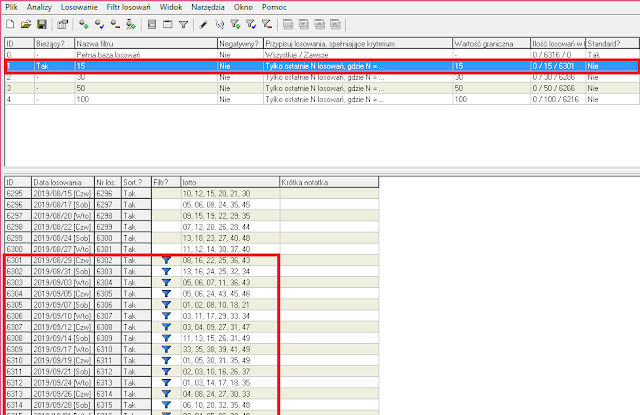Image resolution: width=640 pixels, height=415 pixels.
Task: Click lotto numbers 11, 12, 14, 30, 37, 40
Action: click(230, 249)
